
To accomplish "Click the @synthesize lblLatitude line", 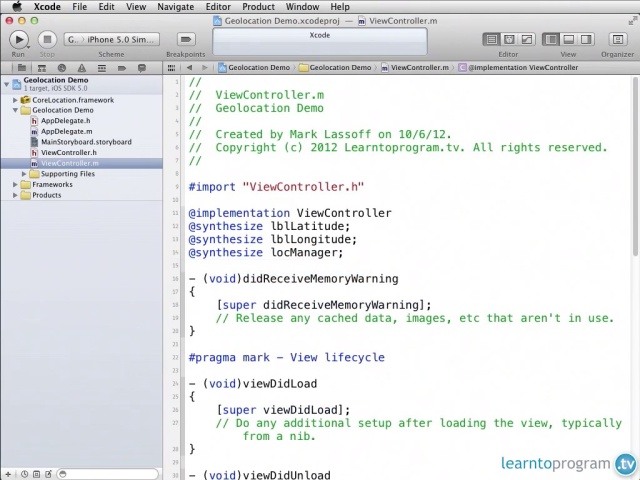I will (269, 226).
